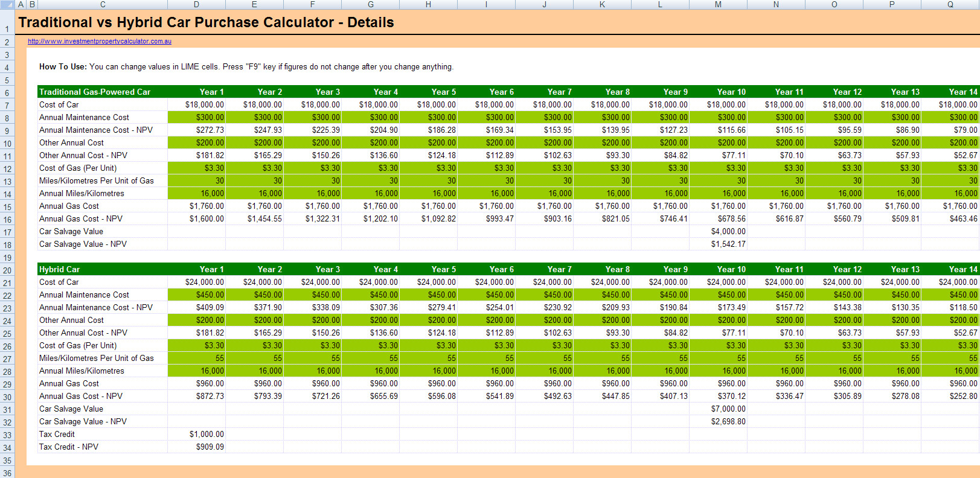Viewport: 980px width, 478px height.
Task: Select traditional car Year 1 cost $18,000.00
Action: pos(196,104)
